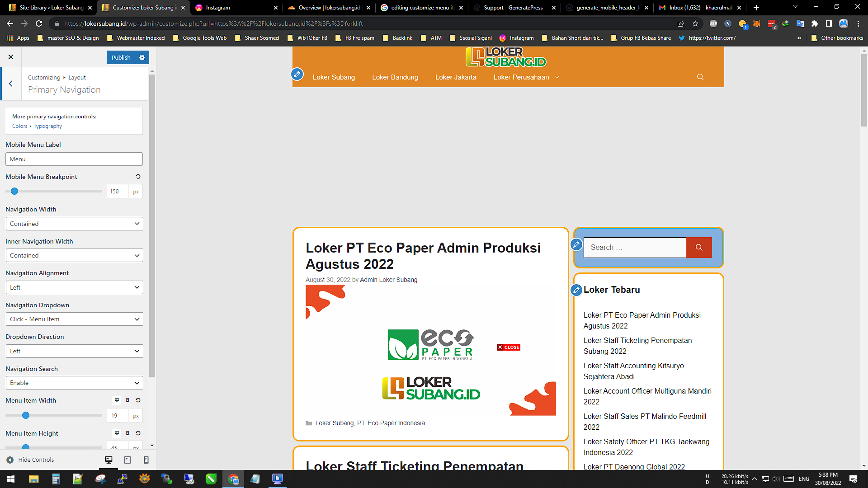Edit navigation menu via pencil shortcut icon
Screen dimensions: 868x488
tap(297, 74)
